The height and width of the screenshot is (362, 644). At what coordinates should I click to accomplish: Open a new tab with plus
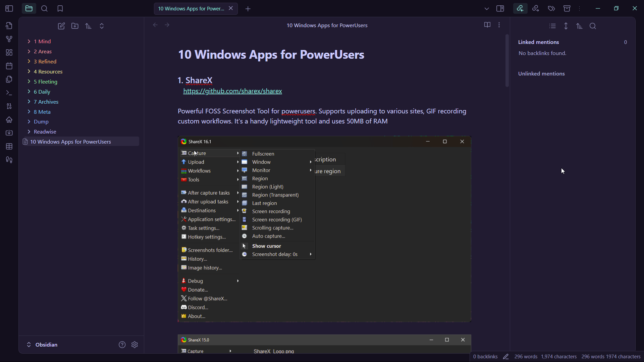pyautogui.click(x=248, y=9)
